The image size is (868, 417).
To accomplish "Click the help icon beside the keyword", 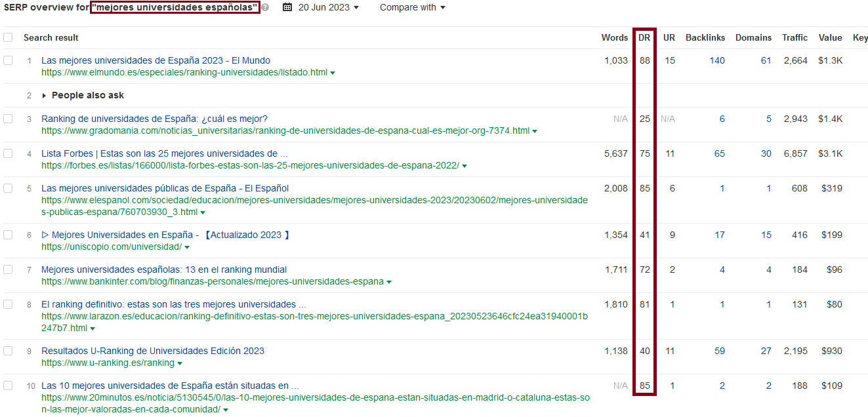I will pyautogui.click(x=265, y=8).
